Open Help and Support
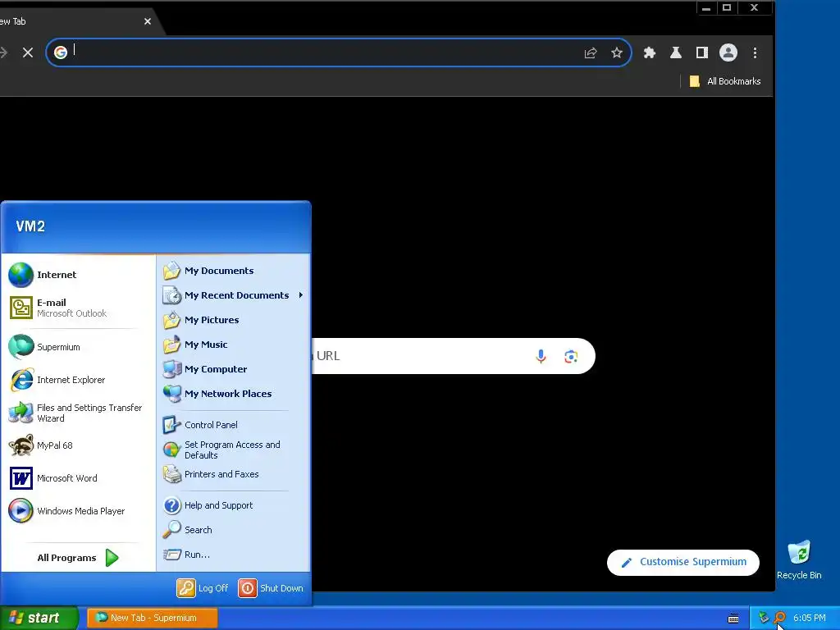This screenshot has height=630, width=840. (233, 505)
